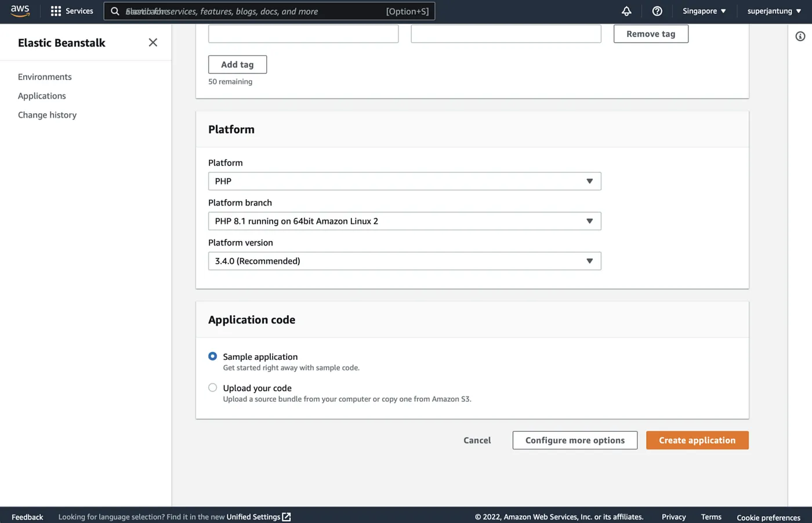Open the help question mark menu
Image resolution: width=812 pixels, height=523 pixels.
(657, 11)
